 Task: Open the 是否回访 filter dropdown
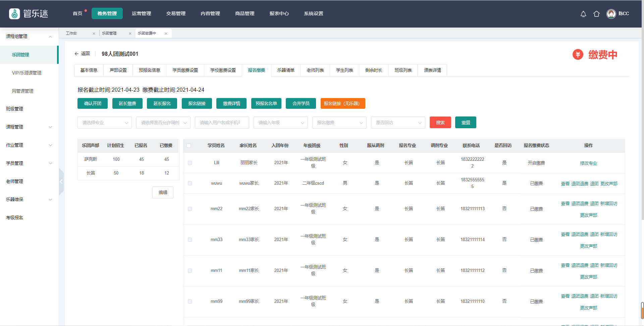point(398,123)
